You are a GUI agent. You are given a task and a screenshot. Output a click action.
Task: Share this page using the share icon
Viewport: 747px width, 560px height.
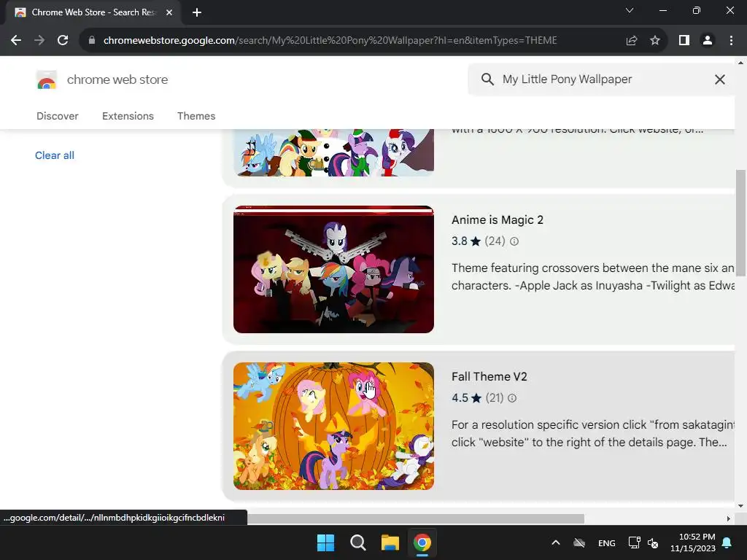(632, 41)
